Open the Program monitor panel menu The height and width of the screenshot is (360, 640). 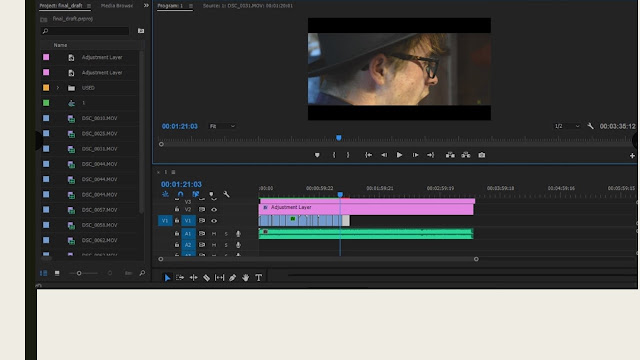click(x=191, y=6)
